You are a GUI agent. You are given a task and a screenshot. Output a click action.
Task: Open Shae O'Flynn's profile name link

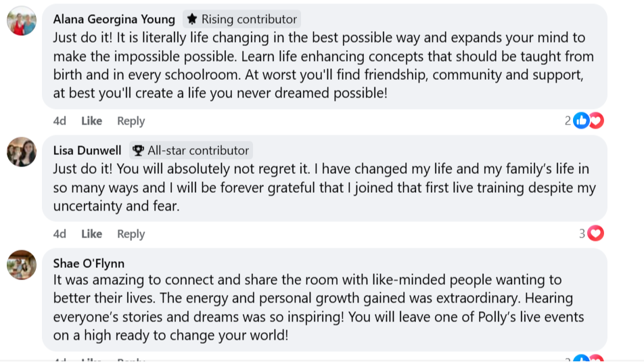pyautogui.click(x=89, y=263)
